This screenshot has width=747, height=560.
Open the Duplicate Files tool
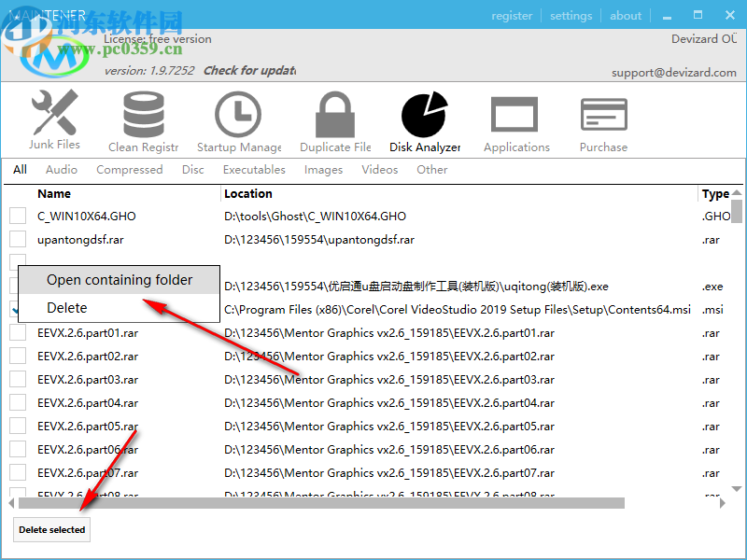335,122
